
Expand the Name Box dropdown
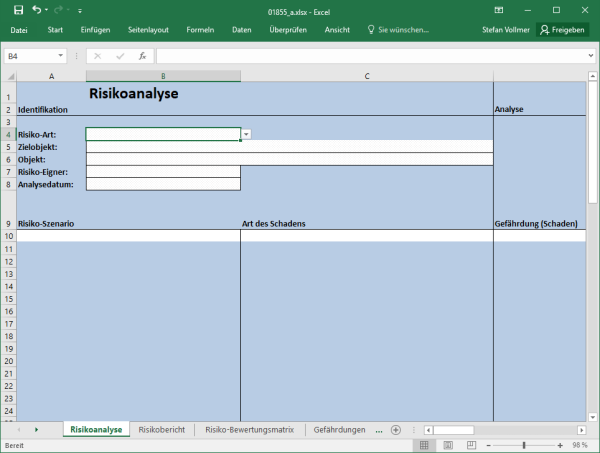pos(62,56)
